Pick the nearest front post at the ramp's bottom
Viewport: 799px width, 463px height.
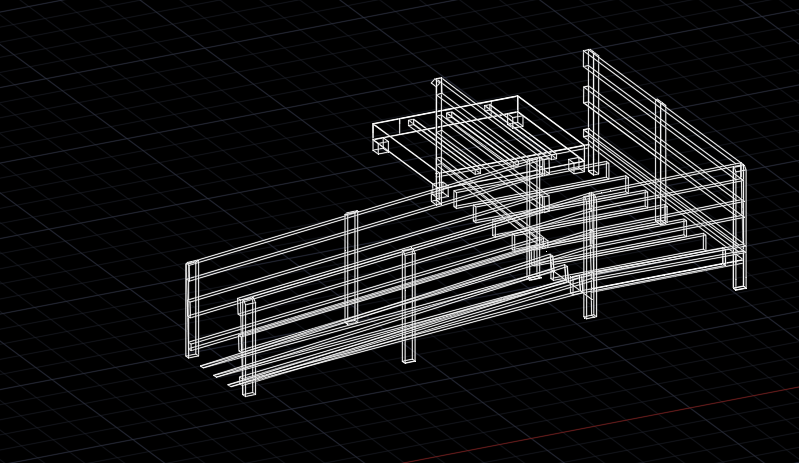(x=248, y=347)
